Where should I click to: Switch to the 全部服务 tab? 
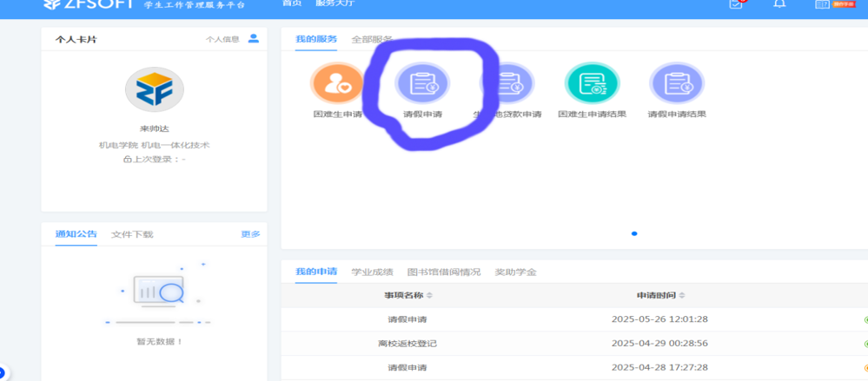tap(372, 39)
